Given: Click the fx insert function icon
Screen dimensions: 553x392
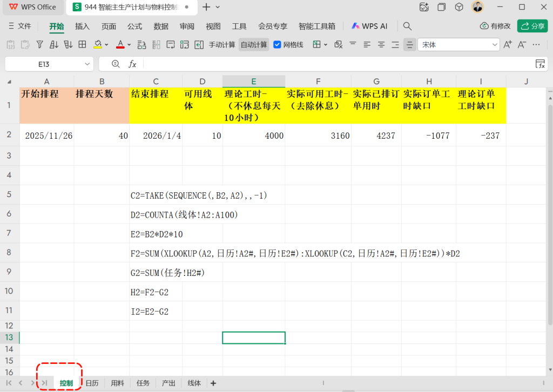Looking at the screenshot, I should [x=132, y=64].
